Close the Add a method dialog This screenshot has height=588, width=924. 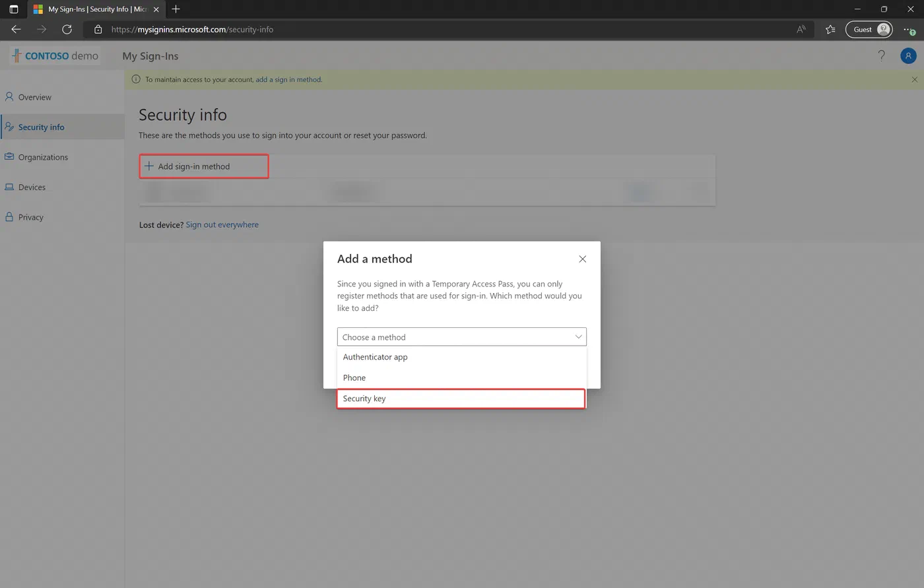click(x=582, y=259)
